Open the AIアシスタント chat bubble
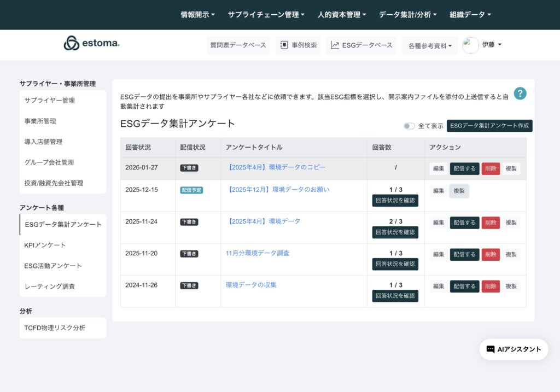 [x=514, y=349]
